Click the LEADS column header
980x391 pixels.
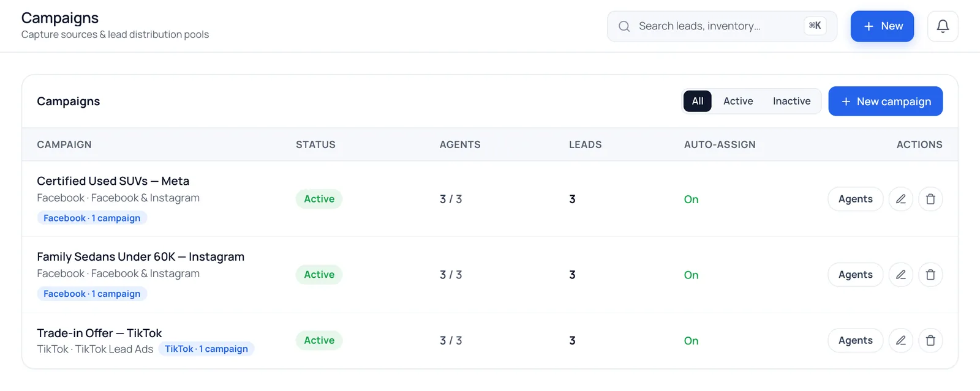[x=586, y=144]
